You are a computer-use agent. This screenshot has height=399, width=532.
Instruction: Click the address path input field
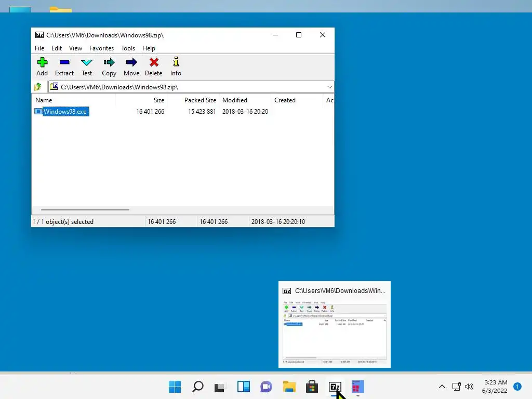pos(191,87)
